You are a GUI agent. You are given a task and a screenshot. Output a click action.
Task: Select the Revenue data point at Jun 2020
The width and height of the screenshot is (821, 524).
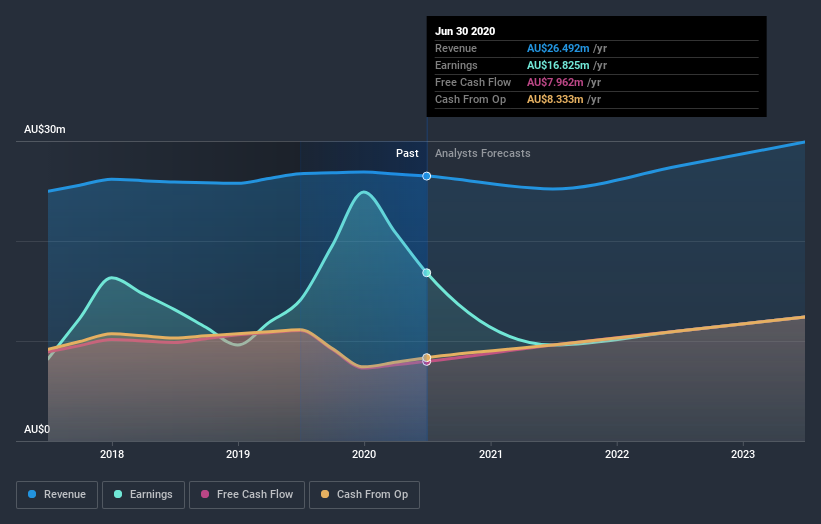(427, 176)
